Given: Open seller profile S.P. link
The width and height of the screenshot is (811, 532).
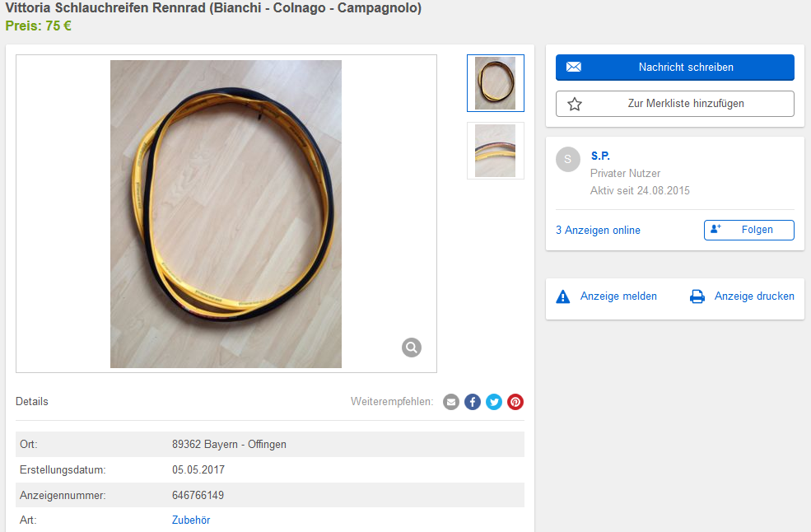Looking at the screenshot, I should click(600, 156).
